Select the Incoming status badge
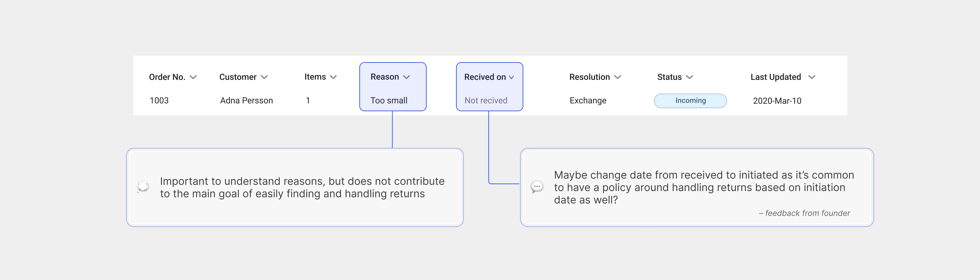The image size is (980, 280). (690, 101)
